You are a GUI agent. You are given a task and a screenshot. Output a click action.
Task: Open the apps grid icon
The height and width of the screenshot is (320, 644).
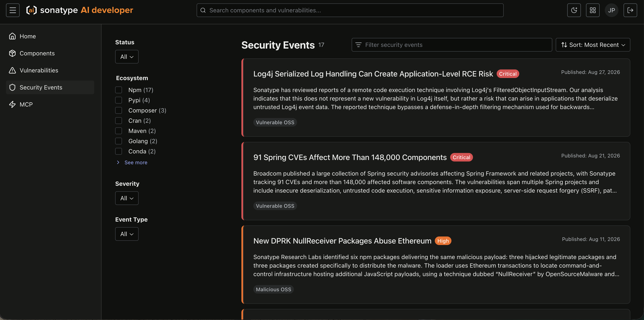(592, 10)
